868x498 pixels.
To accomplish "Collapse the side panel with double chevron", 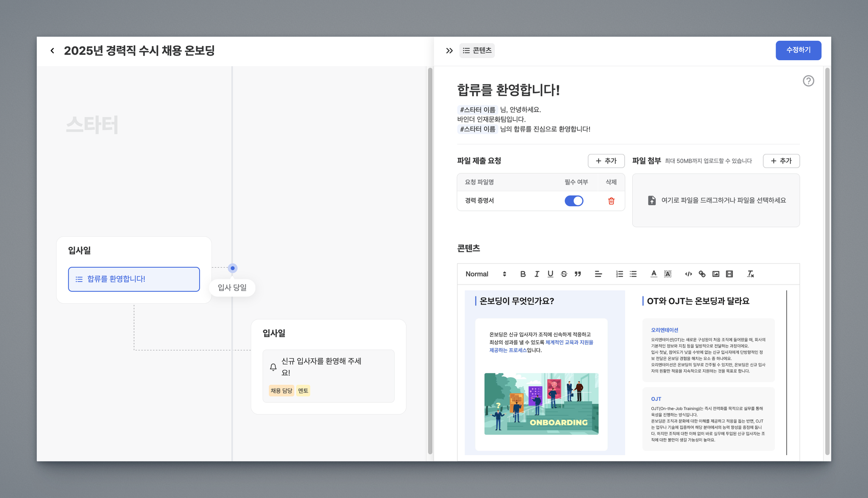I will (x=449, y=51).
